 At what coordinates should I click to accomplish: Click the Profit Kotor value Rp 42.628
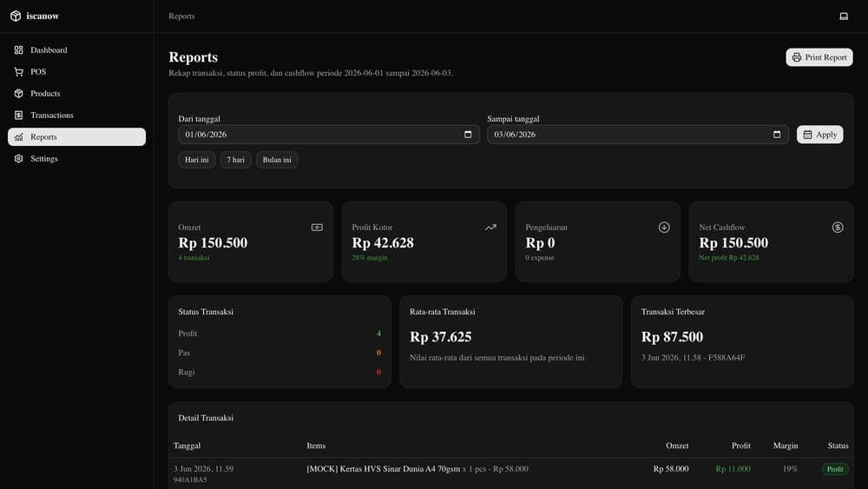click(383, 242)
